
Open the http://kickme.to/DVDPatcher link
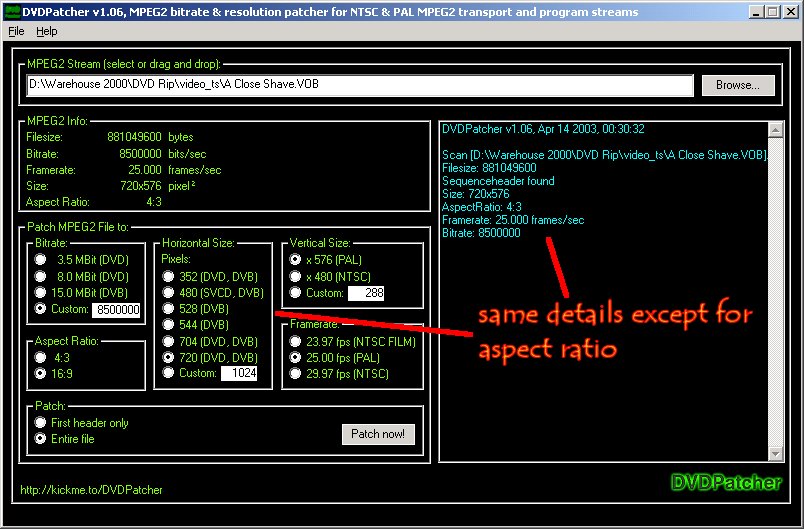tap(91, 490)
